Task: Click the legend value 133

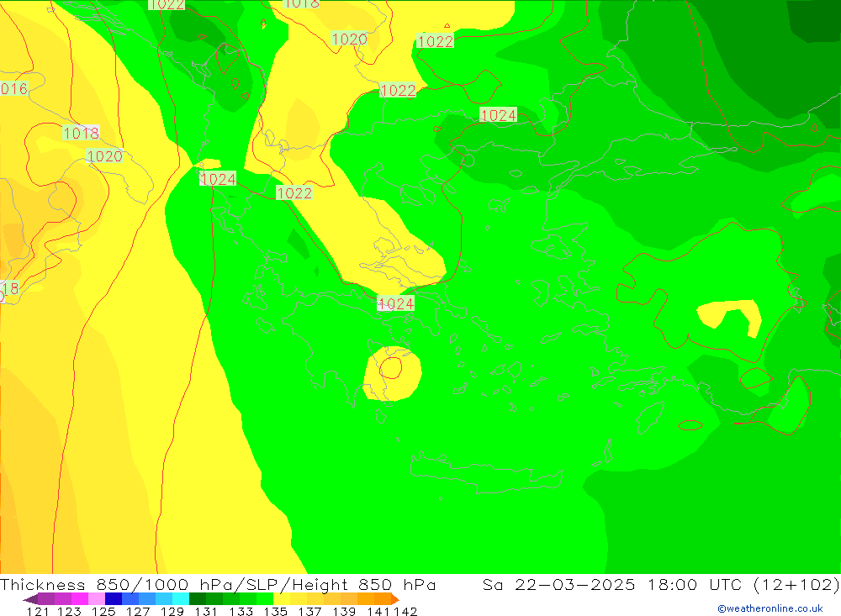Action: point(241,611)
